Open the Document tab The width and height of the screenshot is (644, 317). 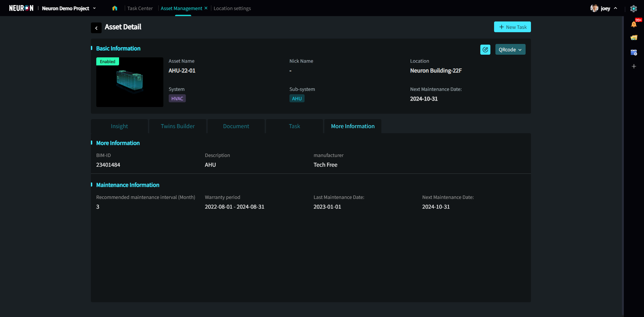point(236,126)
